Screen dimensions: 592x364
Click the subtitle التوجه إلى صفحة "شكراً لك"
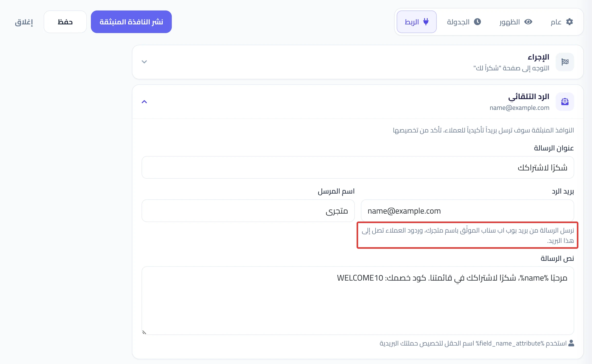click(x=511, y=68)
